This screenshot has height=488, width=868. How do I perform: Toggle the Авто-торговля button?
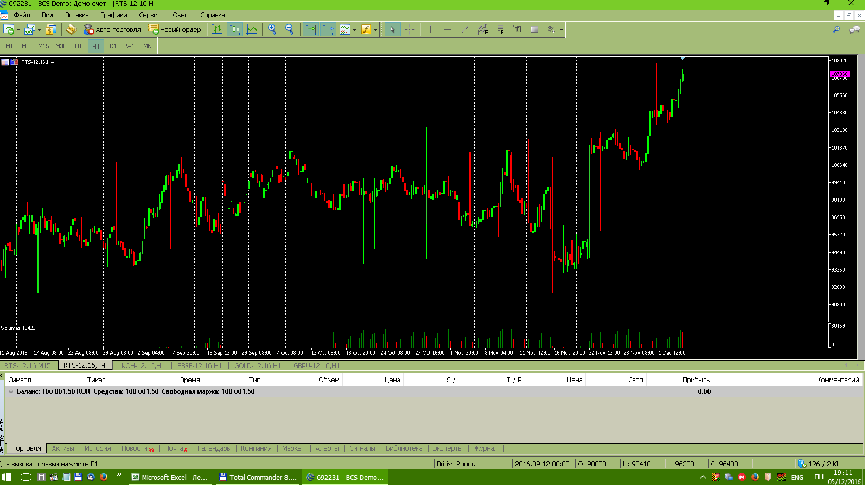pos(112,29)
